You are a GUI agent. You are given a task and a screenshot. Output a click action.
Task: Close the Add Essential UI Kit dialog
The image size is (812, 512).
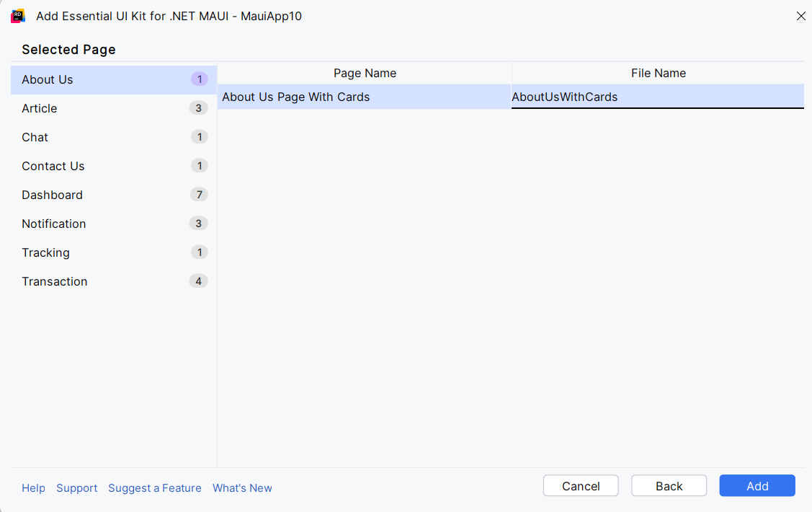click(800, 16)
